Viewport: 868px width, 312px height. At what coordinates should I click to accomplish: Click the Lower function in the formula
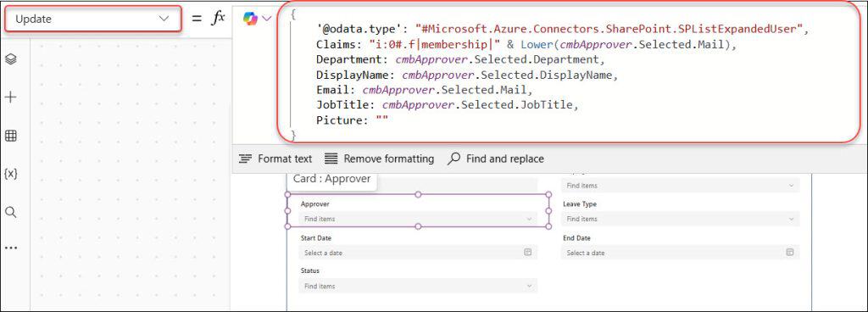click(537, 44)
